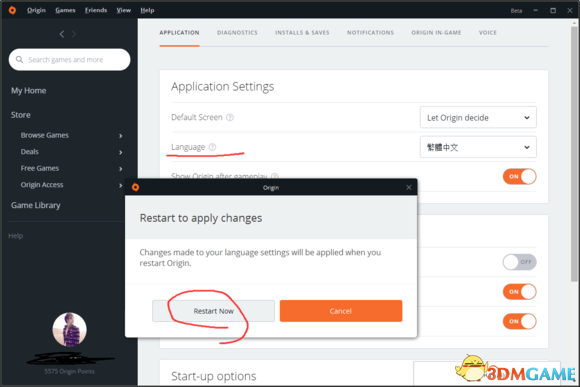Open the View menu
Viewport: 580px width, 387px height.
coord(124,10)
